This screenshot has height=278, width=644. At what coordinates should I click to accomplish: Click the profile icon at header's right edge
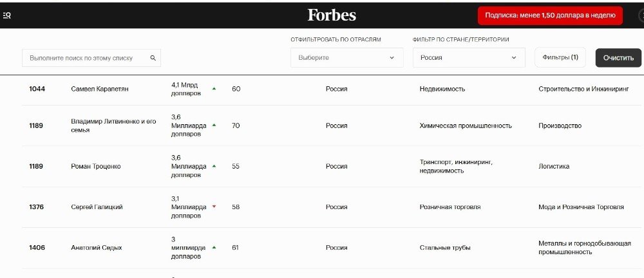640,15
